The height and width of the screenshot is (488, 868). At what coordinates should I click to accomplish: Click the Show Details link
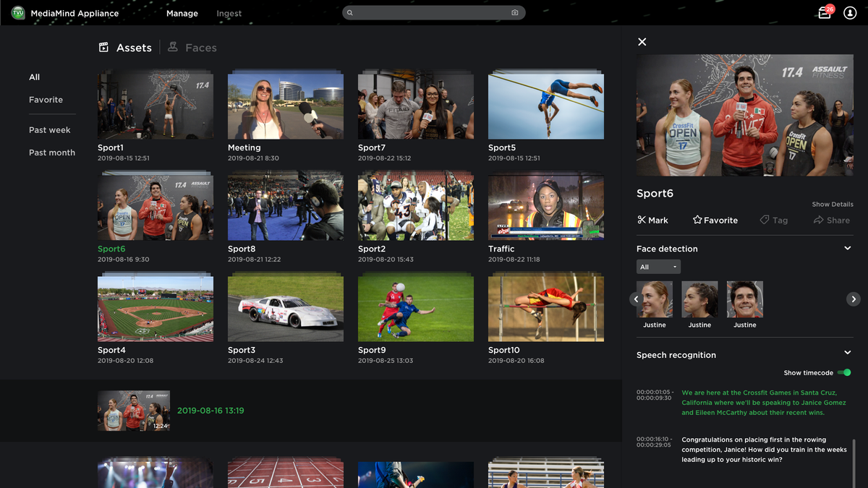pos(832,204)
